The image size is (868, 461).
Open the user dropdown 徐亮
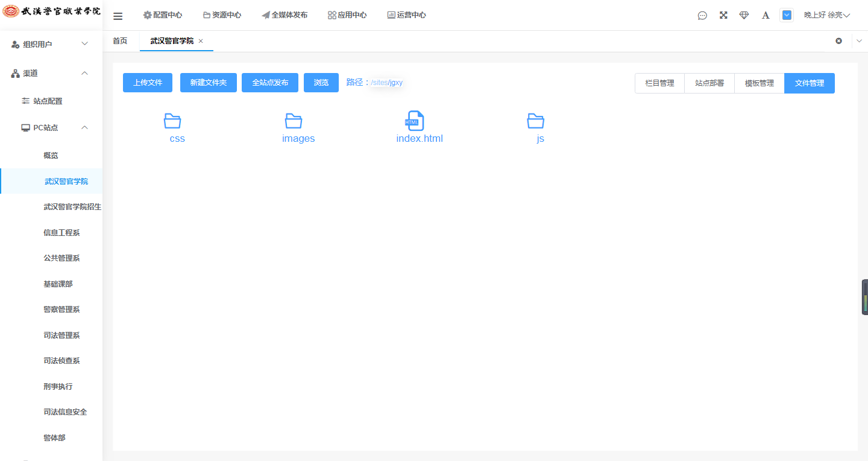[x=827, y=15]
